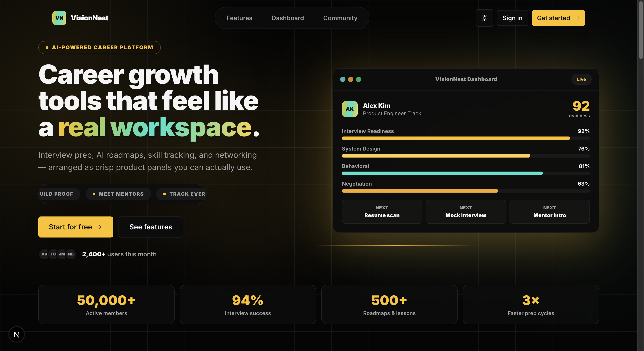This screenshot has height=351, width=644.
Task: Open the Features nav item
Action: click(x=239, y=18)
